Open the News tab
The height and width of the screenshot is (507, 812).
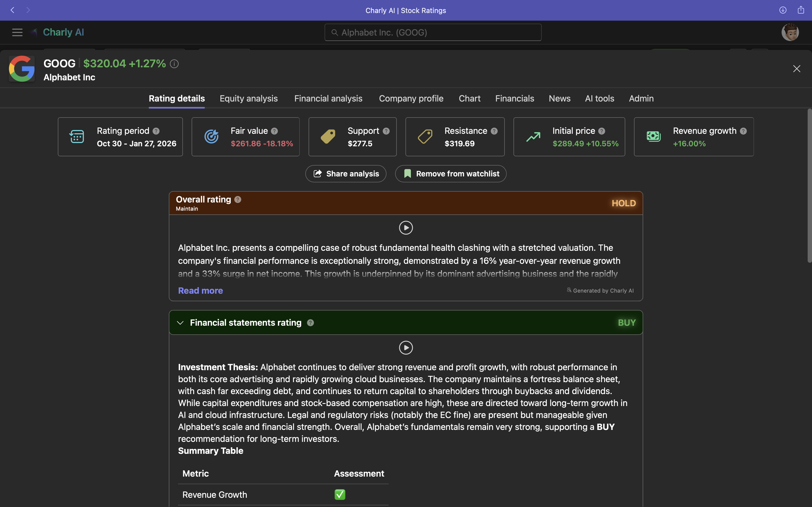pyautogui.click(x=559, y=98)
